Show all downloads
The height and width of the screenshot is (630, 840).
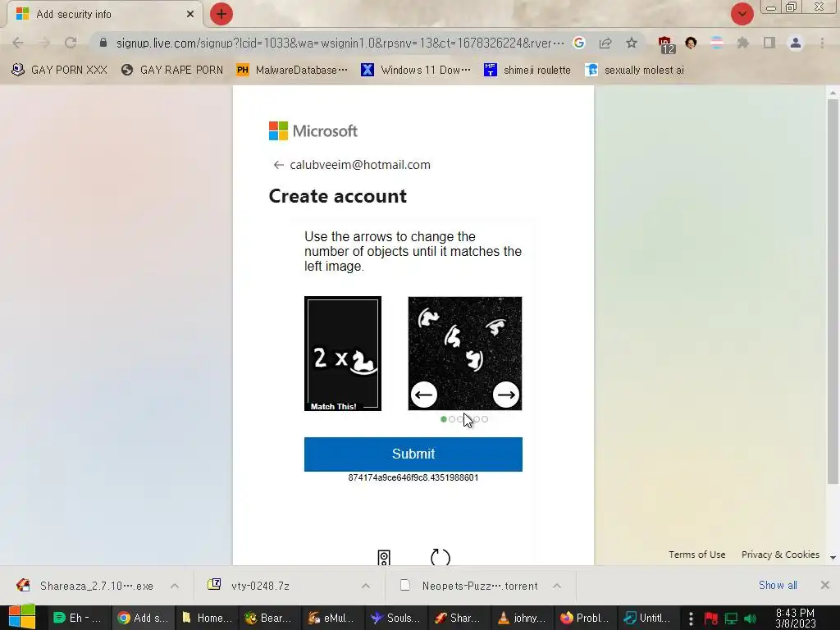(x=778, y=585)
